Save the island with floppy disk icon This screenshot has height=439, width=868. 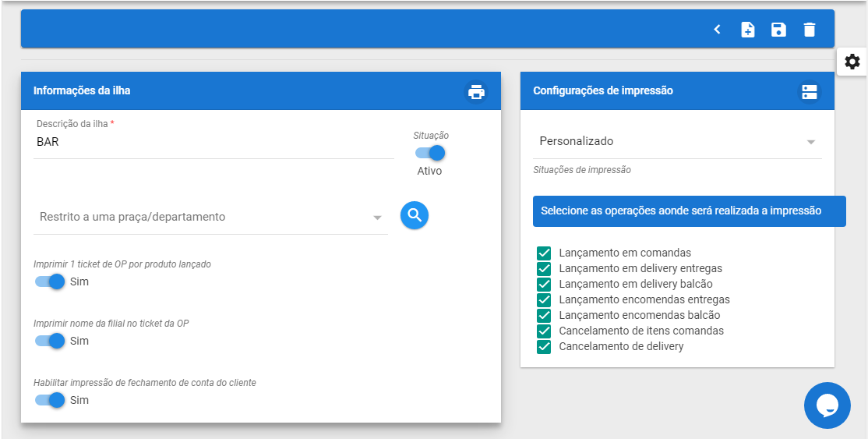point(779,30)
